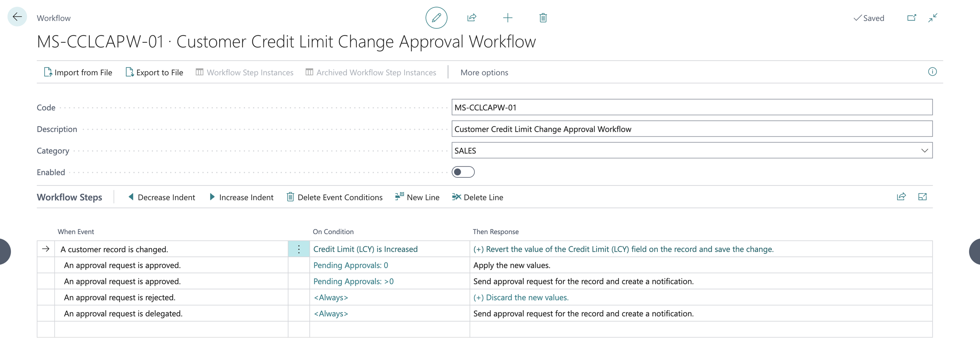Viewport: 980px width, 360px height.
Task: Click Export to File
Action: pyautogui.click(x=154, y=73)
